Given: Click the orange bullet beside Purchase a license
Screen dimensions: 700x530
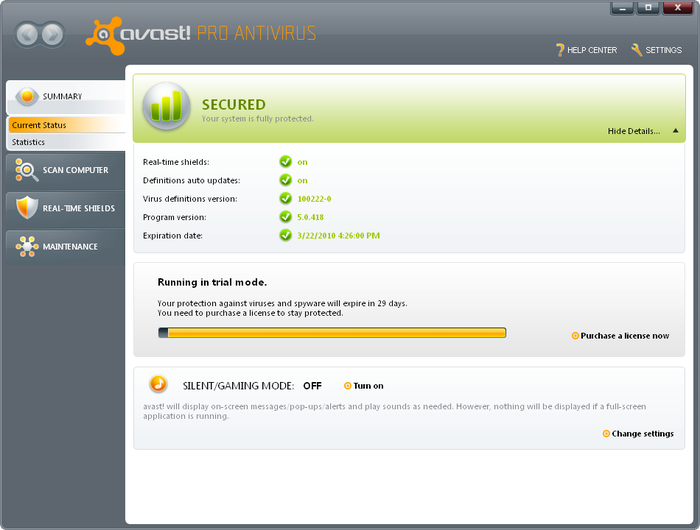Looking at the screenshot, I should point(575,336).
